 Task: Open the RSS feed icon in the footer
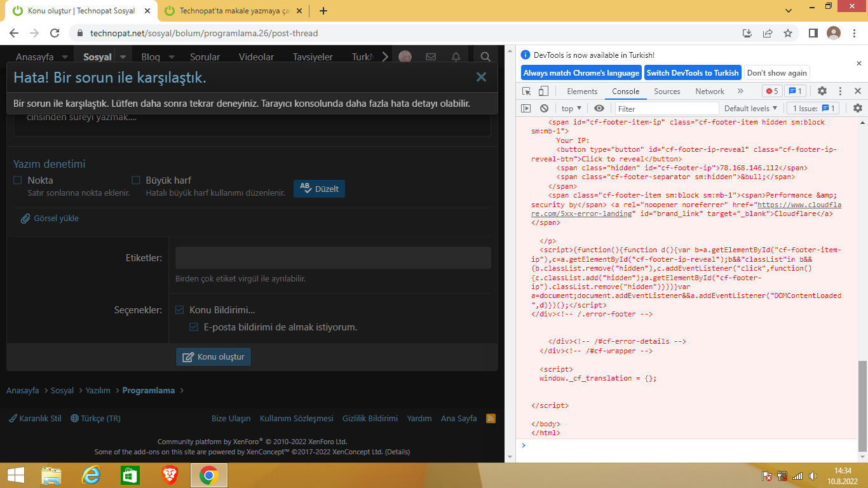pos(491,418)
